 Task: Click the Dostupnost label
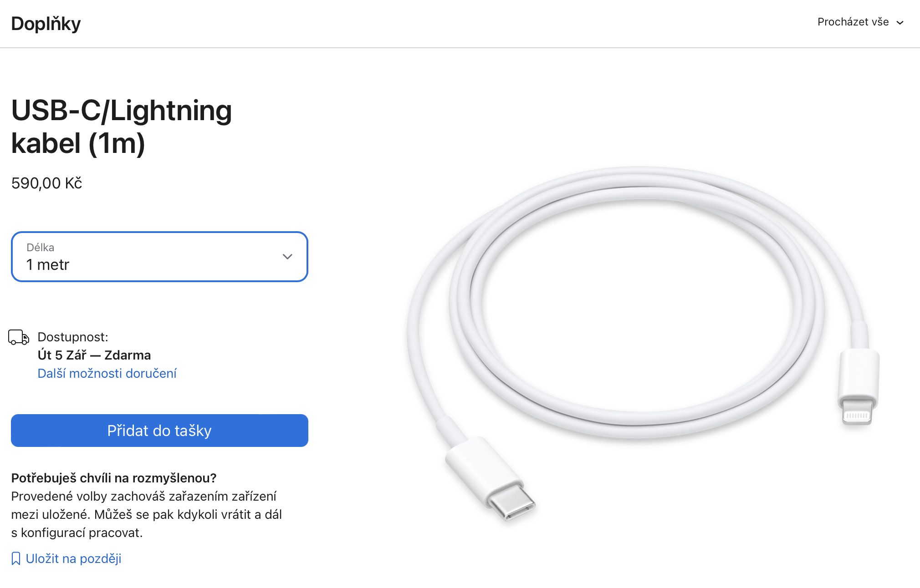coord(73,337)
